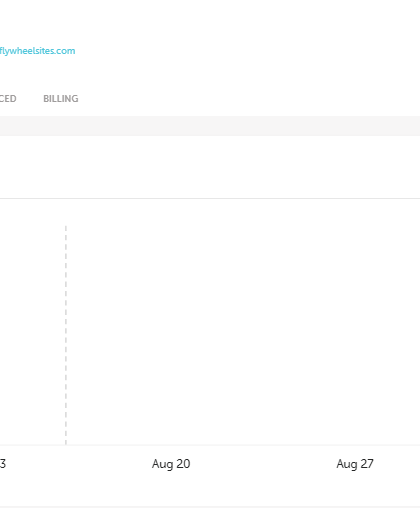Image resolution: width=420 pixels, height=508 pixels.
Task: Click chart area above the Aug 27 label
Action: (x=355, y=333)
